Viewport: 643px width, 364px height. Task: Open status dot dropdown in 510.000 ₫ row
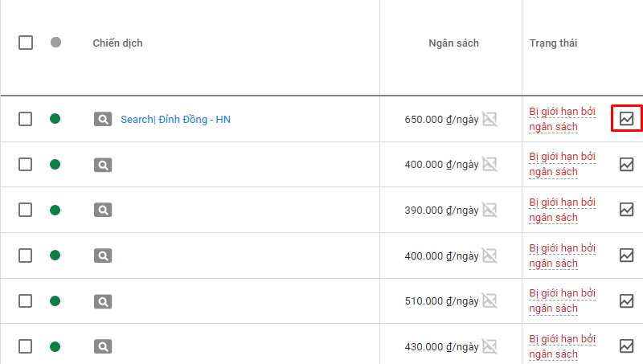point(55,301)
